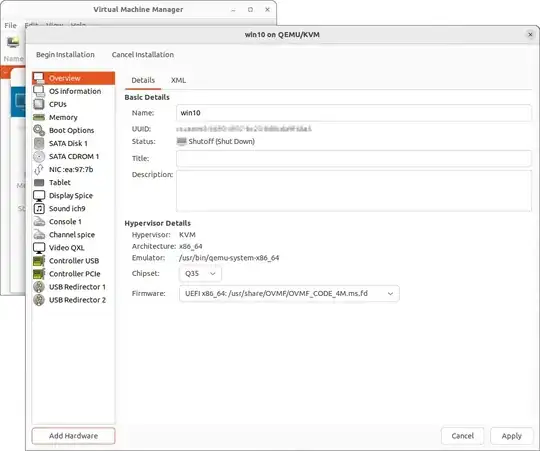The image size is (540, 451).
Task: Click into the Title input field
Action: [354, 159]
